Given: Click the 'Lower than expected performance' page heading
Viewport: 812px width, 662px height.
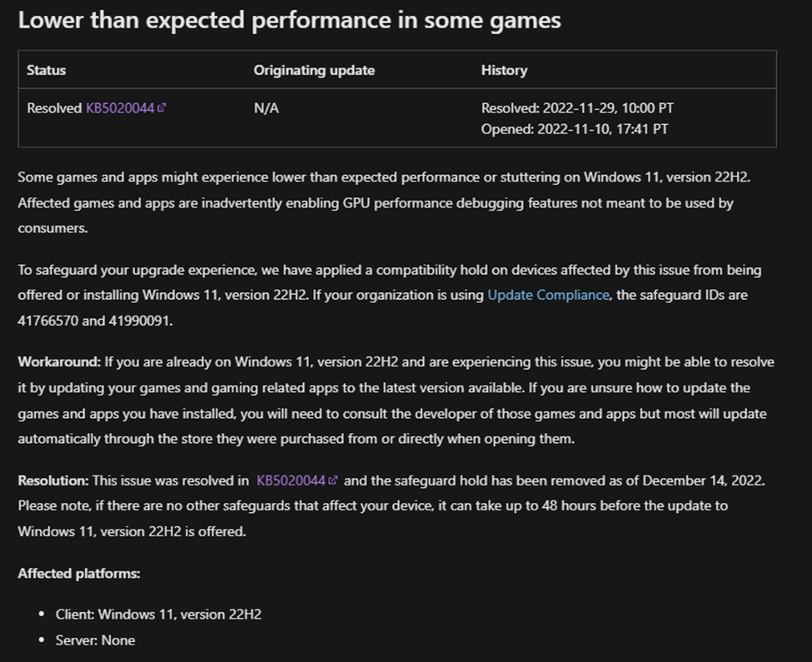Looking at the screenshot, I should [x=290, y=20].
